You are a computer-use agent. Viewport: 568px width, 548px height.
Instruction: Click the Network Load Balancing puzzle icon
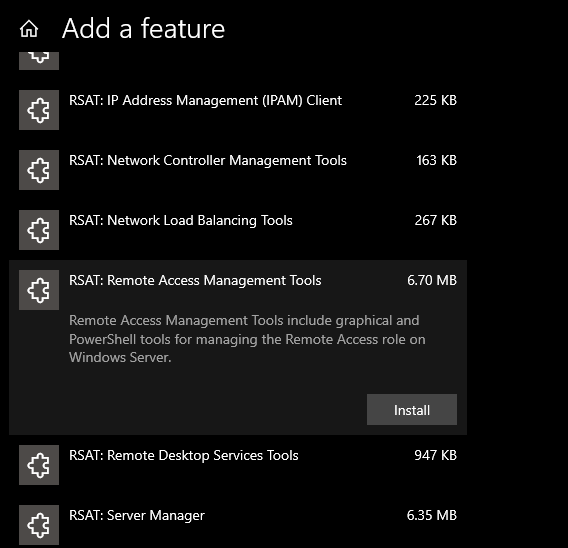pos(39,230)
